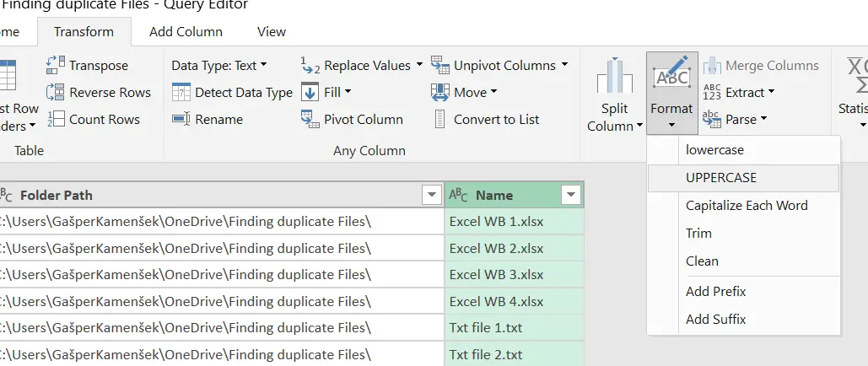This screenshot has width=868, height=366.
Task: Click the Statistics sigma icon
Action: [858, 76]
